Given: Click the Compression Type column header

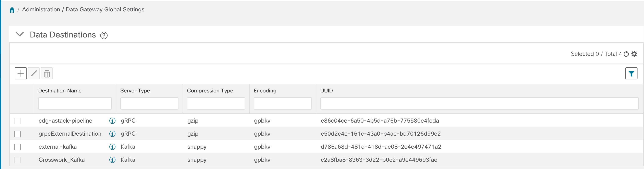Looking at the screenshot, I should click(210, 91).
